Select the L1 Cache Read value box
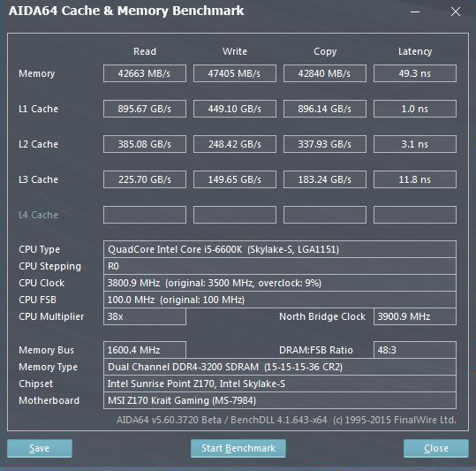This screenshot has height=471, width=476. (x=145, y=109)
